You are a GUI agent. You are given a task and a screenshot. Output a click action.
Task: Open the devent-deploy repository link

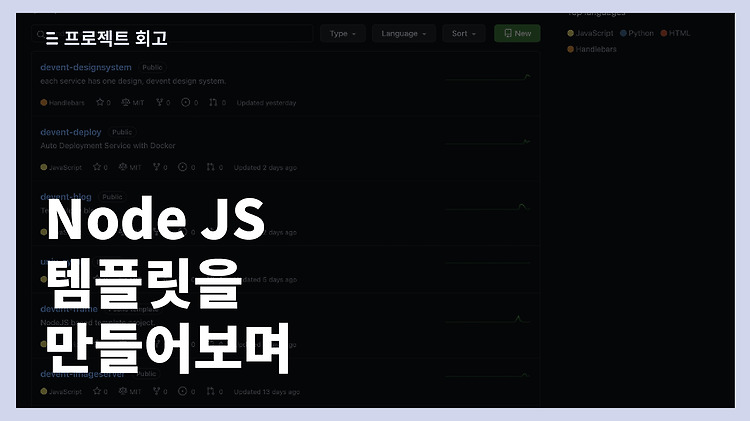(x=71, y=132)
